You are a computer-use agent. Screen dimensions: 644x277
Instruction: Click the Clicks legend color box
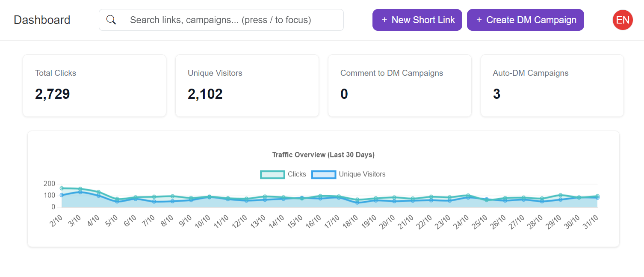point(272,174)
